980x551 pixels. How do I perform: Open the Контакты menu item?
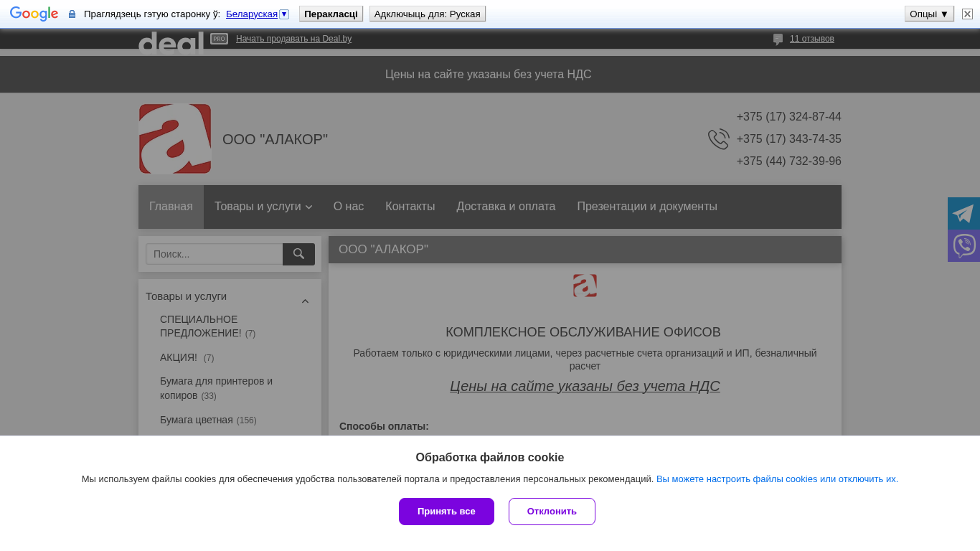410,207
